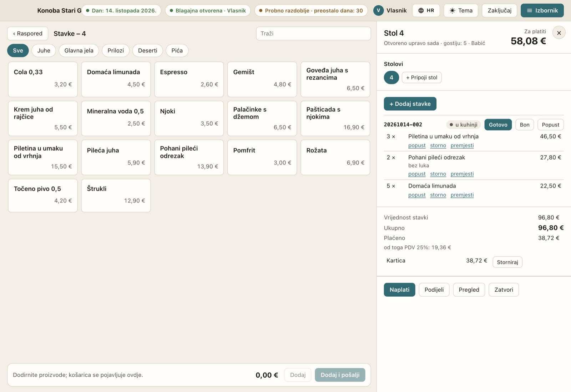This screenshot has width=571, height=392.
Task: Filter products by Glavna jela
Action: [79, 50]
